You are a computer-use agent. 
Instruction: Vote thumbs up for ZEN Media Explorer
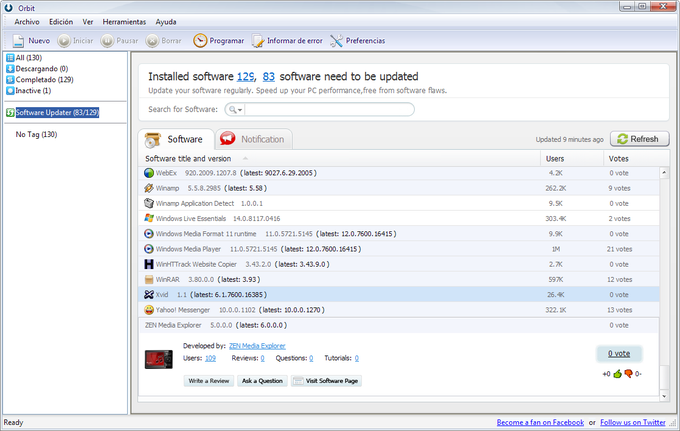pos(618,374)
